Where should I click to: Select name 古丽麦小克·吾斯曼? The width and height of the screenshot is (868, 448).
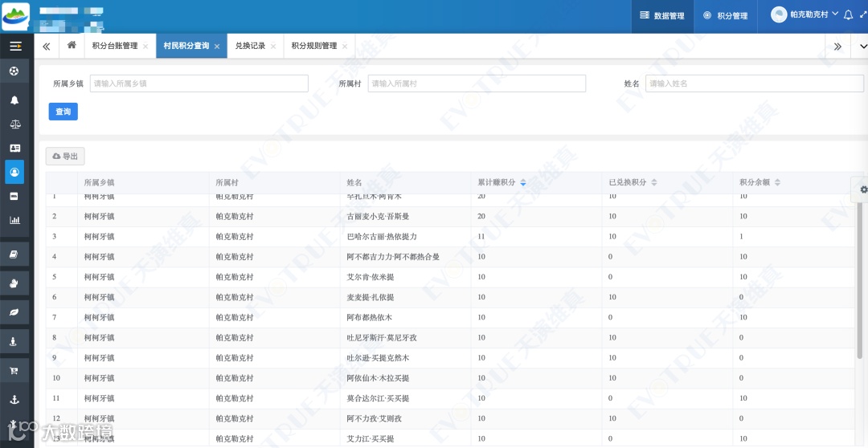[378, 216]
